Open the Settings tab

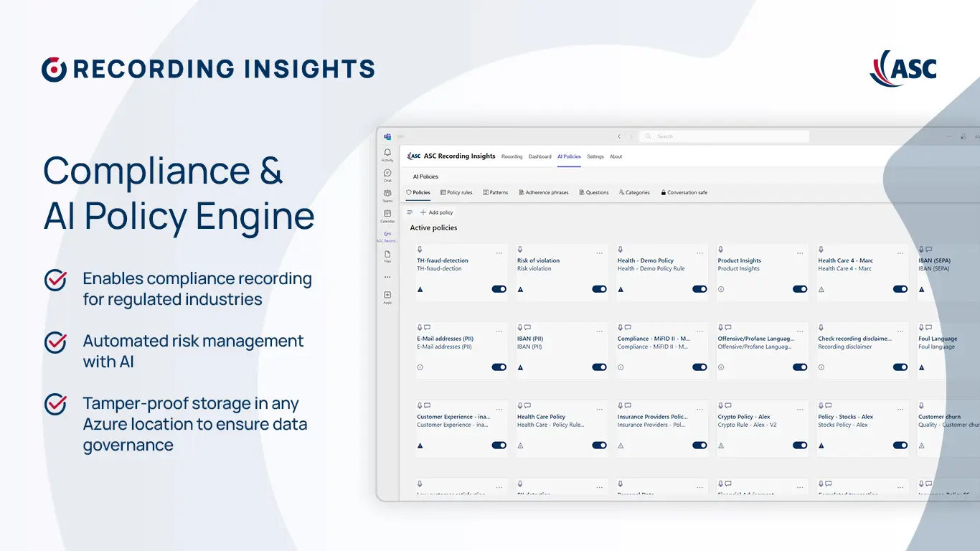pyautogui.click(x=595, y=156)
